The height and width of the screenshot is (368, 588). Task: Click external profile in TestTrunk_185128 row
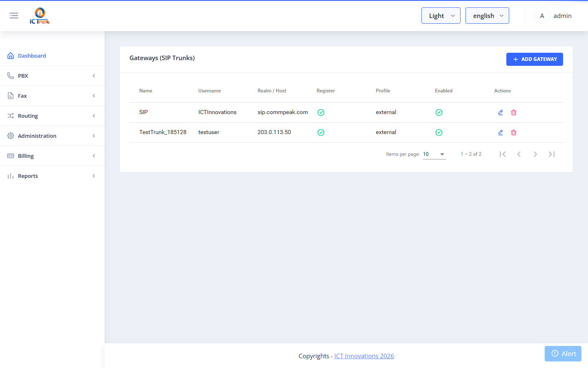386,132
